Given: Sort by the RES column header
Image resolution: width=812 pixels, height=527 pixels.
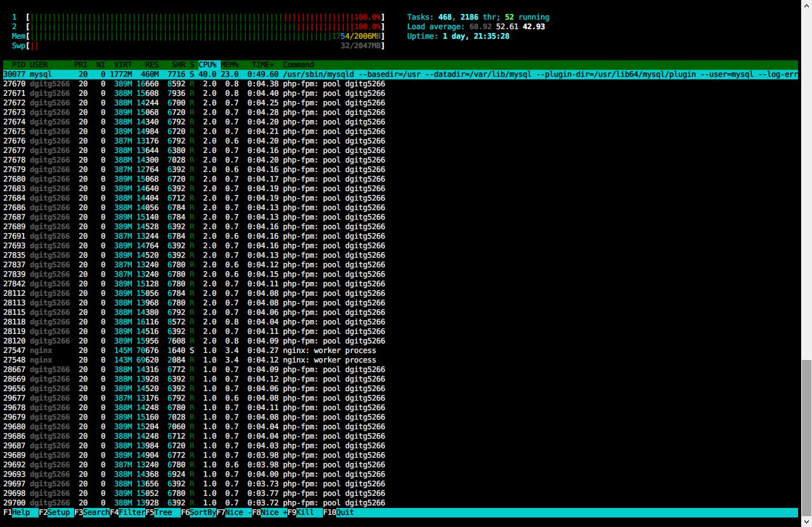Looking at the screenshot, I should pos(152,65).
